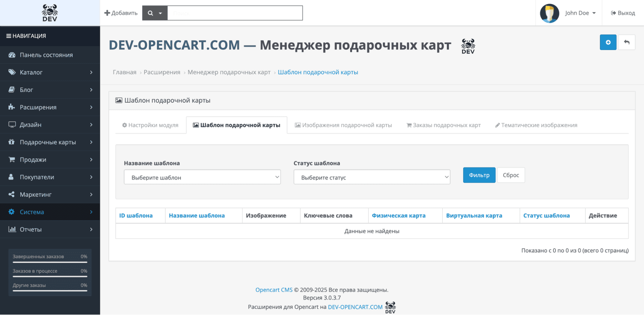644x315 pixels.
Task: Open the Название шаблона dropdown
Action: coord(202,177)
